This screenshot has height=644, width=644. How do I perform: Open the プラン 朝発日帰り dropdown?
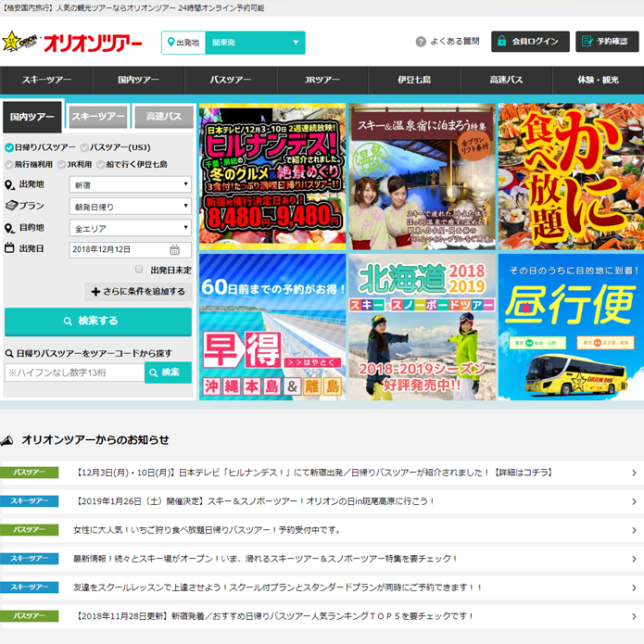[131, 207]
